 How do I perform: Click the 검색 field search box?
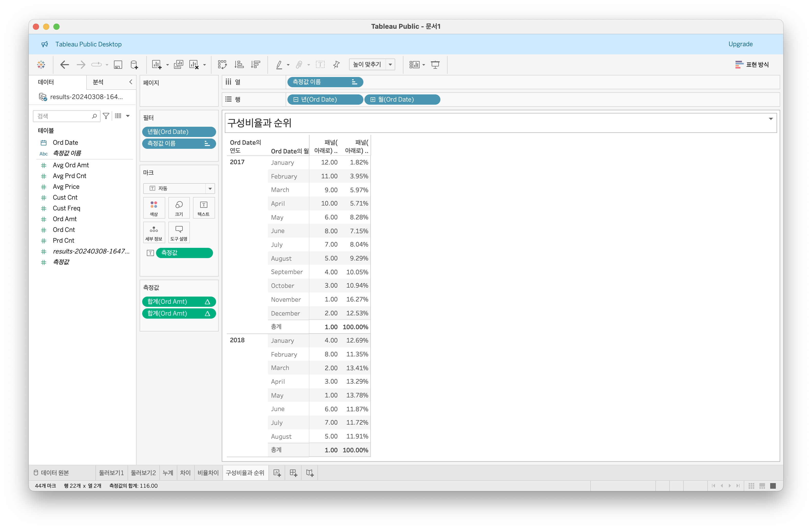(x=63, y=116)
